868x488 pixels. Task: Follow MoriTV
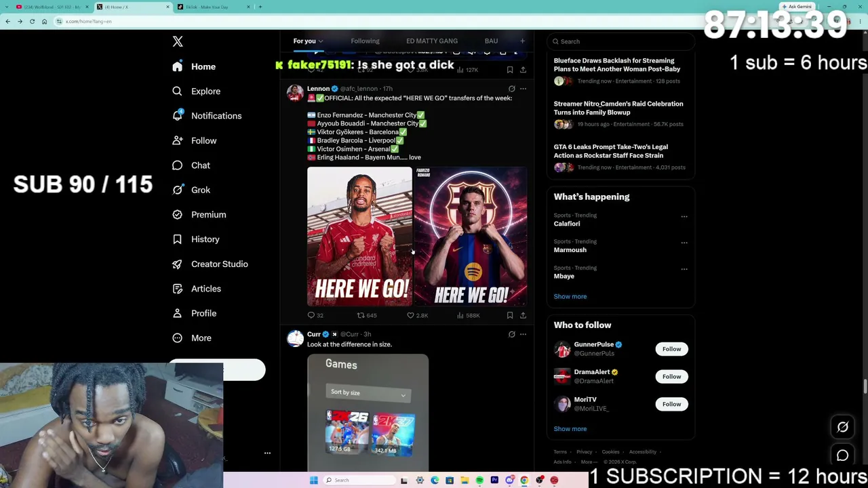pos(671,404)
